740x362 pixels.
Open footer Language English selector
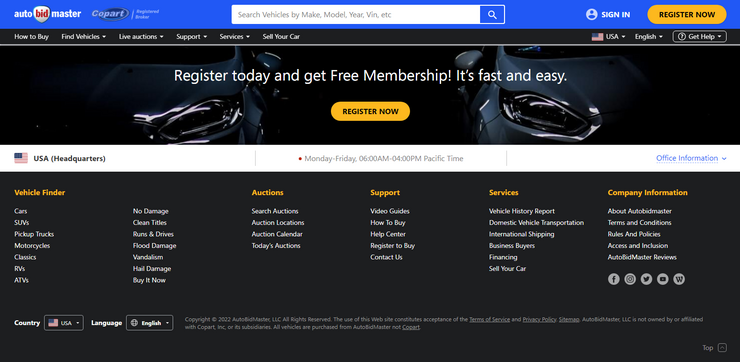pos(150,323)
